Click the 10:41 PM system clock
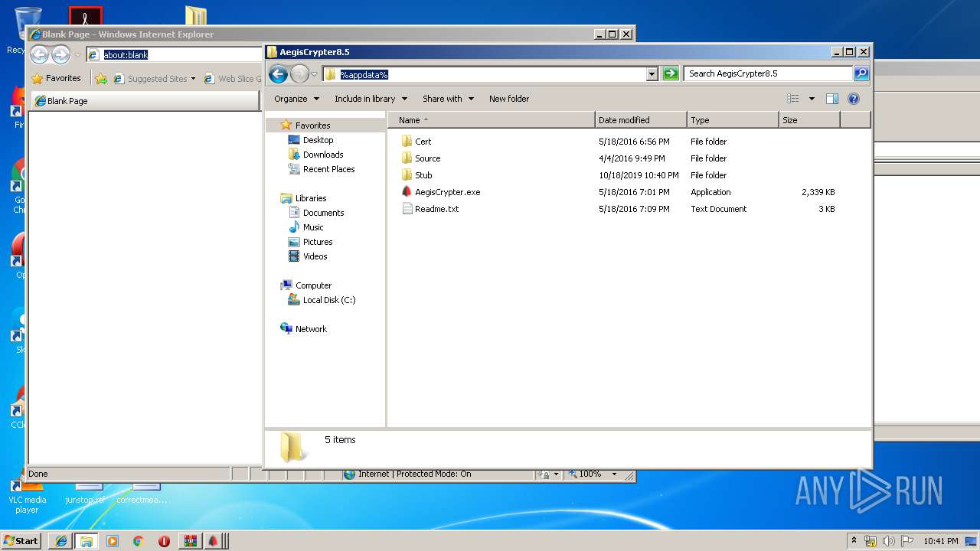Screen dimensions: 980x551 [x=941, y=541]
